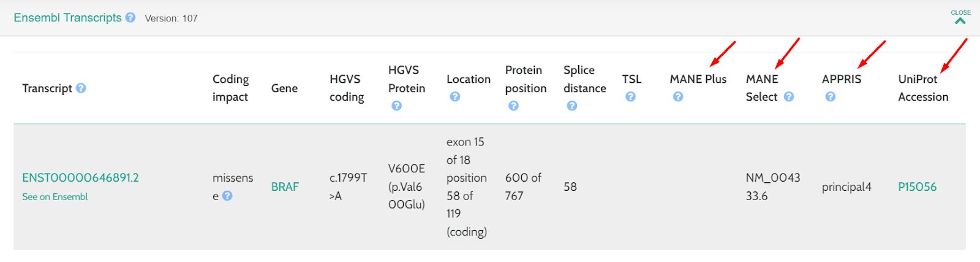Click help icon beside MANE Select header
Screen dimensions: 980x262
(x=789, y=97)
